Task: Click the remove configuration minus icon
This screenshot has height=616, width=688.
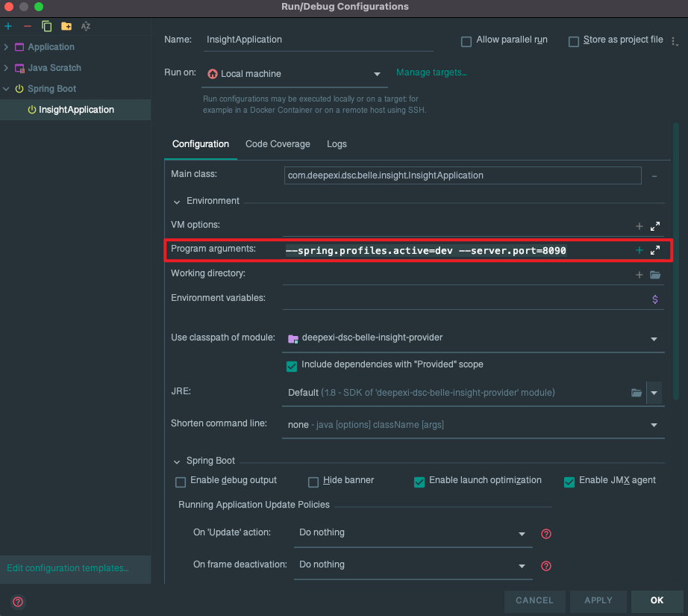Action: 28,26
